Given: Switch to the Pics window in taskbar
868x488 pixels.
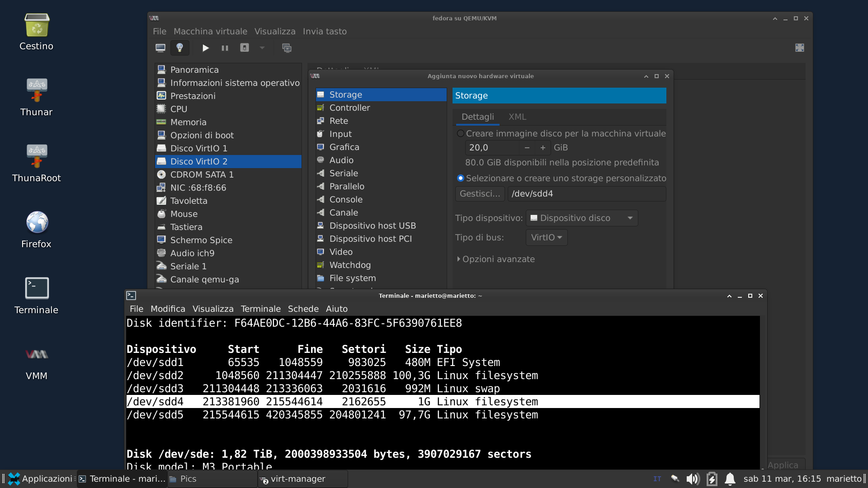Looking at the screenshot, I should pyautogui.click(x=212, y=479).
